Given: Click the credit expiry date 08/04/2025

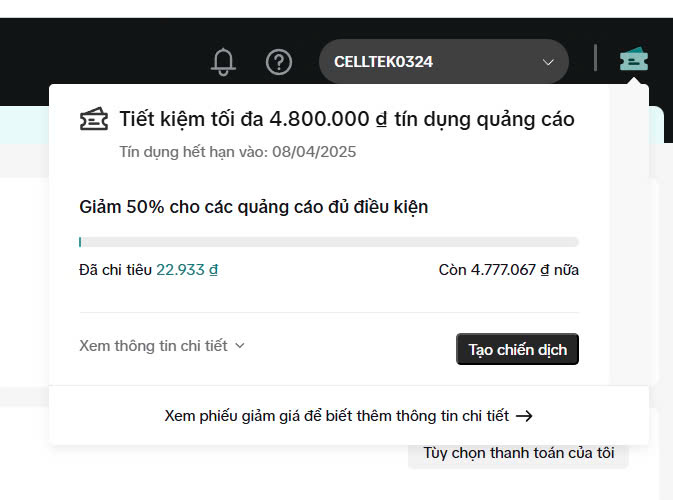Looking at the screenshot, I should click(314, 152).
